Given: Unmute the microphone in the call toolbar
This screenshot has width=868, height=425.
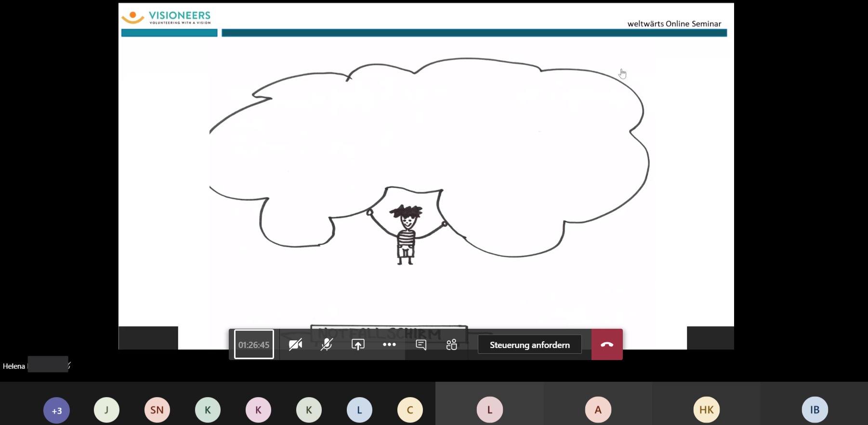Looking at the screenshot, I should pyautogui.click(x=327, y=345).
